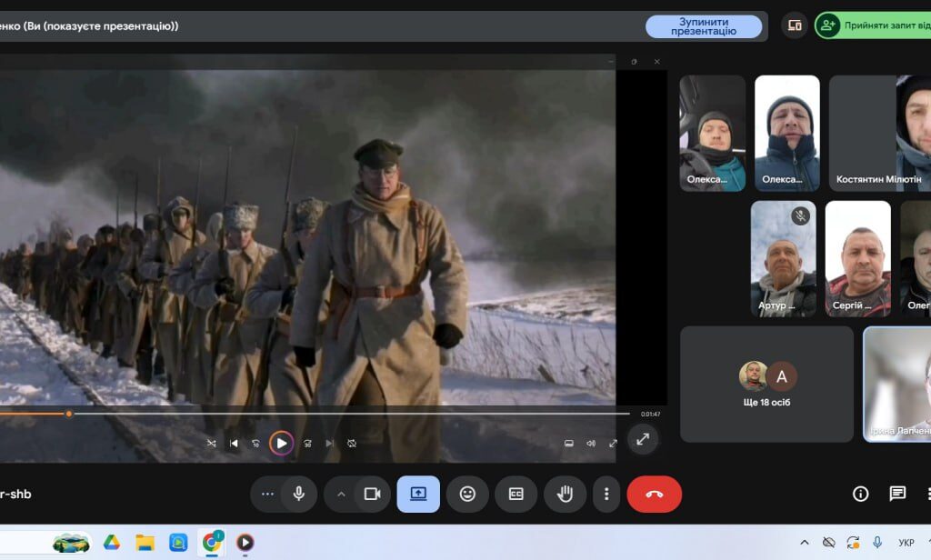Turn on closed captions
This screenshot has height=560, width=931.
516,494
